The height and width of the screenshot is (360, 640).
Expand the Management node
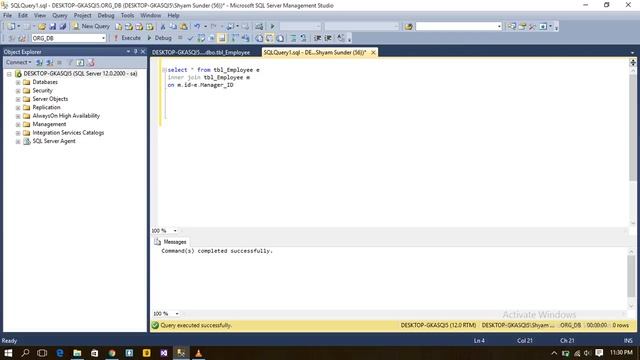point(18,124)
